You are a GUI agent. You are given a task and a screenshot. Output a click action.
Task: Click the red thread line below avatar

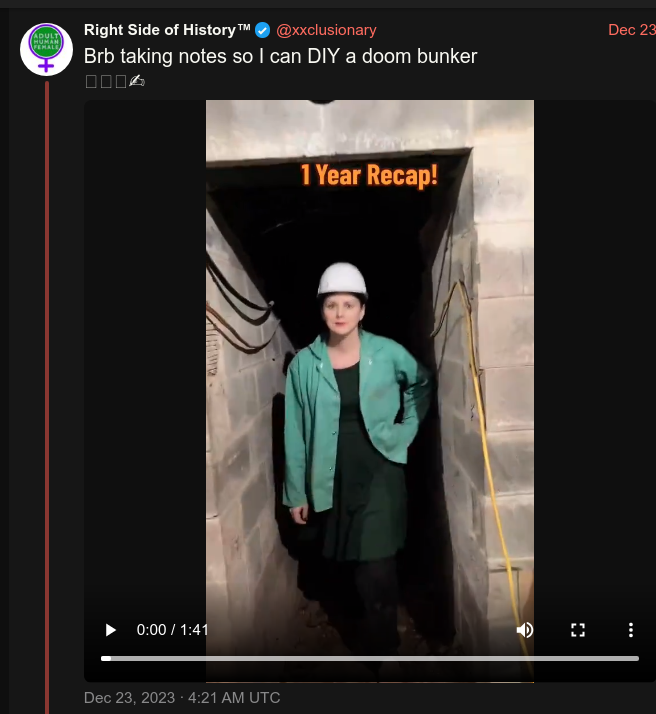pyautogui.click(x=46, y=396)
